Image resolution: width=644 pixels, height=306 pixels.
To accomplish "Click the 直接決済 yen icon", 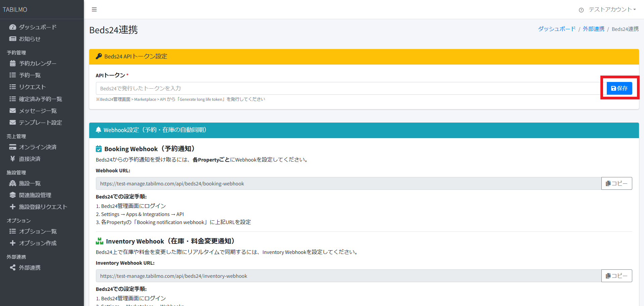I will pyautogui.click(x=13, y=159).
